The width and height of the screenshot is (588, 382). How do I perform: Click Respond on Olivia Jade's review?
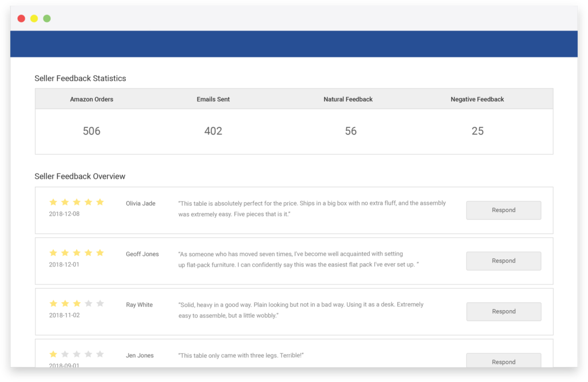[x=503, y=210]
